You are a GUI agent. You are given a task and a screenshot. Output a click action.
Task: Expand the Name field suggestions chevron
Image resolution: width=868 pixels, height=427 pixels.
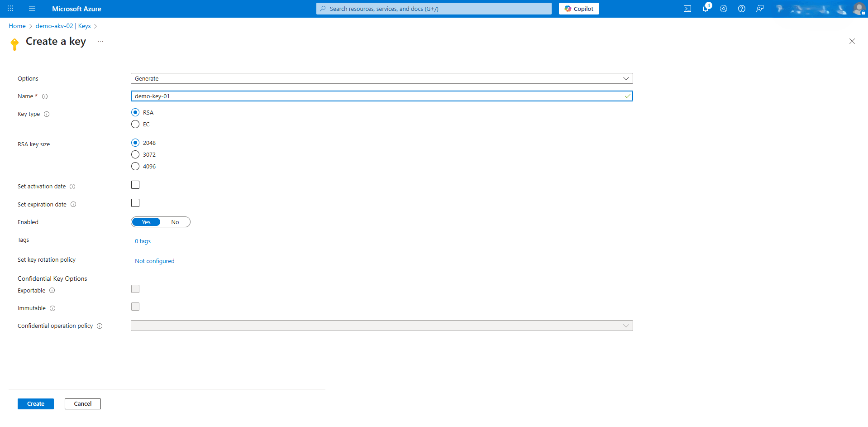click(627, 96)
